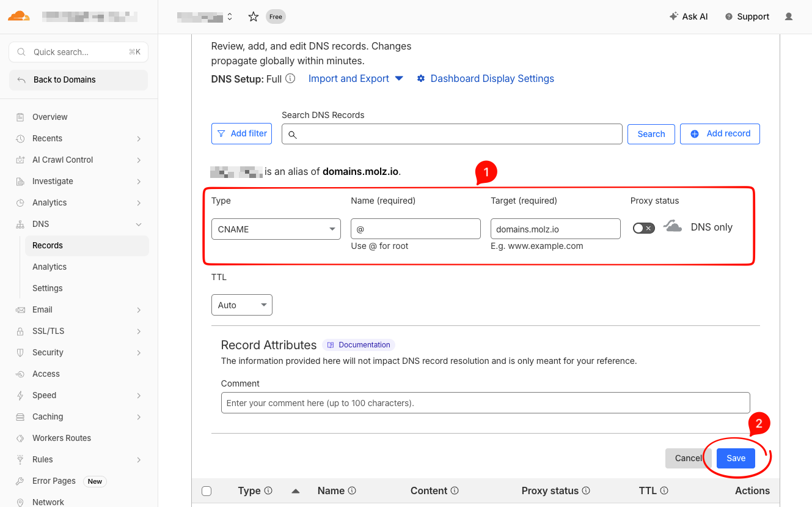Open the Overview page
812x507 pixels.
[50, 117]
